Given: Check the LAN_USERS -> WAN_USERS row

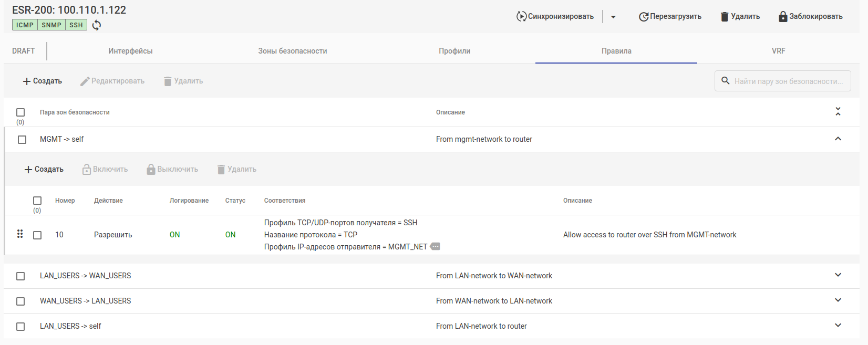Looking at the screenshot, I should [20, 276].
